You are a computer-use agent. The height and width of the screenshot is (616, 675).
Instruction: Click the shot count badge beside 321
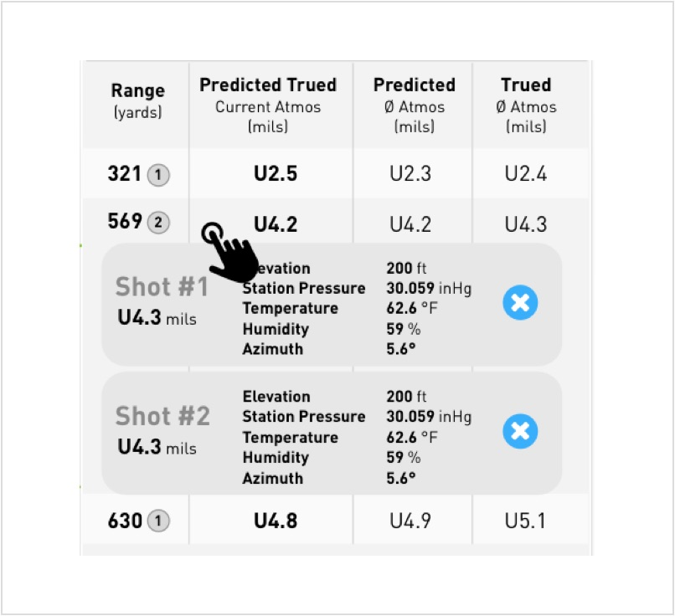158,175
